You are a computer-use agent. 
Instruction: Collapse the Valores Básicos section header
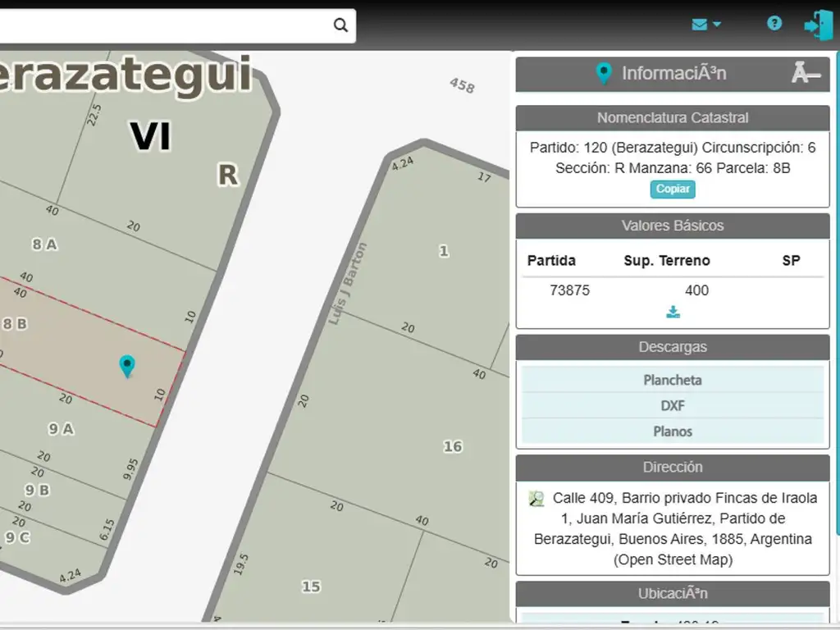point(673,226)
